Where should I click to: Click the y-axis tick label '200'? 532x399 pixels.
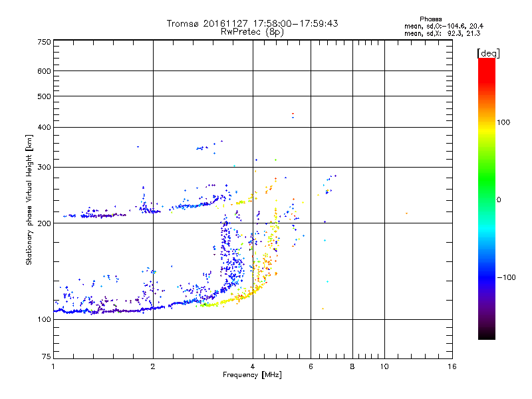(x=44, y=223)
